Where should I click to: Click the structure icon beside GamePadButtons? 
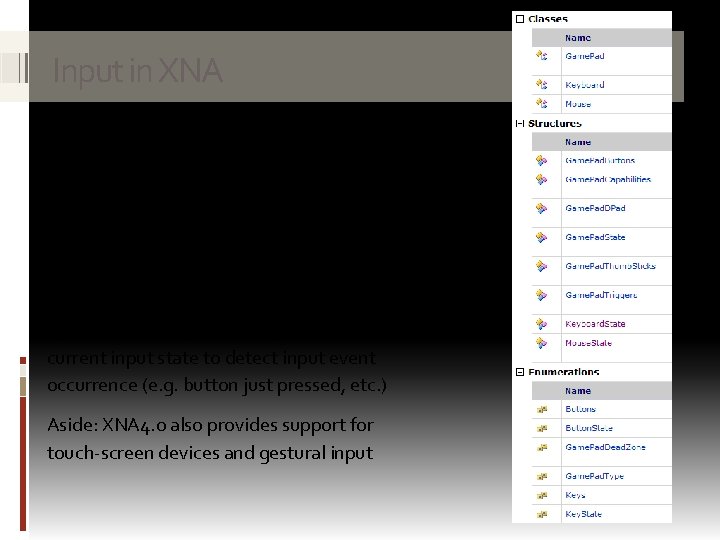pos(542,160)
